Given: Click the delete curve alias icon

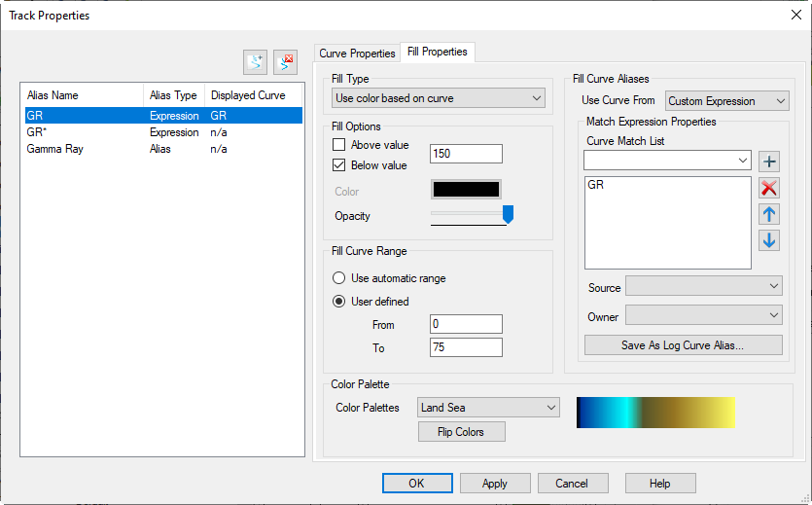Looking at the screenshot, I should point(285,62).
